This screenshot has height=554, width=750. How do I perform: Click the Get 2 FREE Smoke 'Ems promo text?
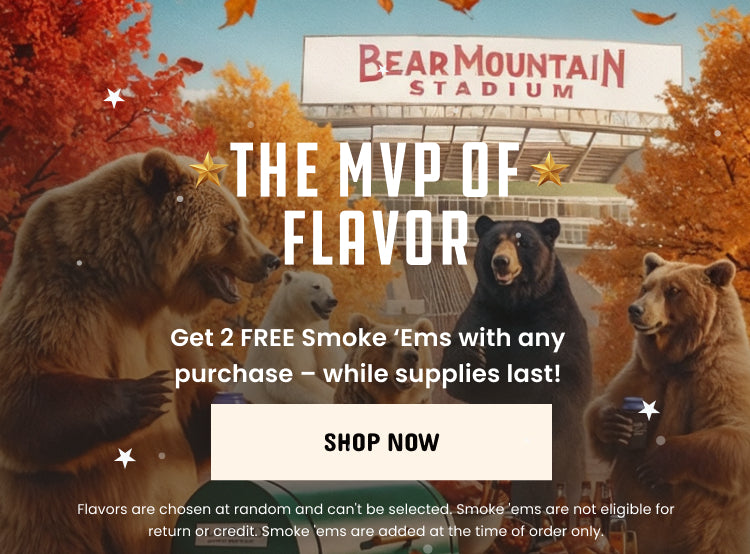click(x=367, y=355)
